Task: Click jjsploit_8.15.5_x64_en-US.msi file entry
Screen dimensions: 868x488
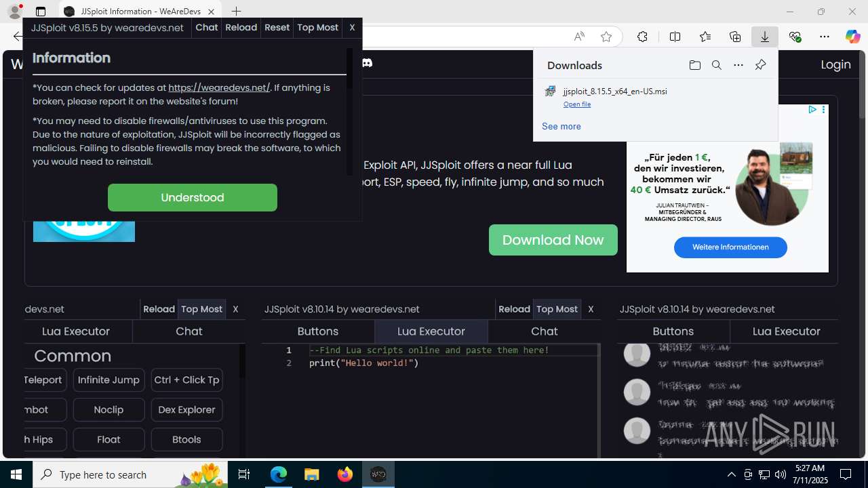Action: (x=614, y=91)
